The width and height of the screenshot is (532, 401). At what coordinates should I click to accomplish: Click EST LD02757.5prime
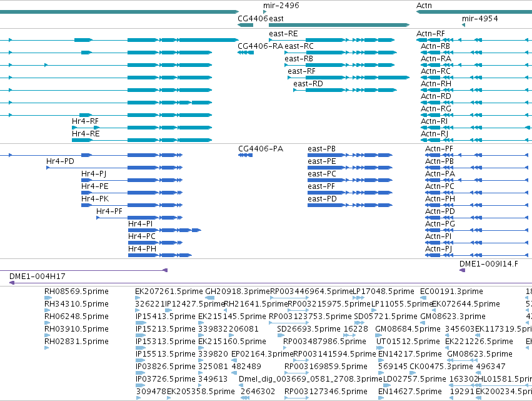[414, 379]
